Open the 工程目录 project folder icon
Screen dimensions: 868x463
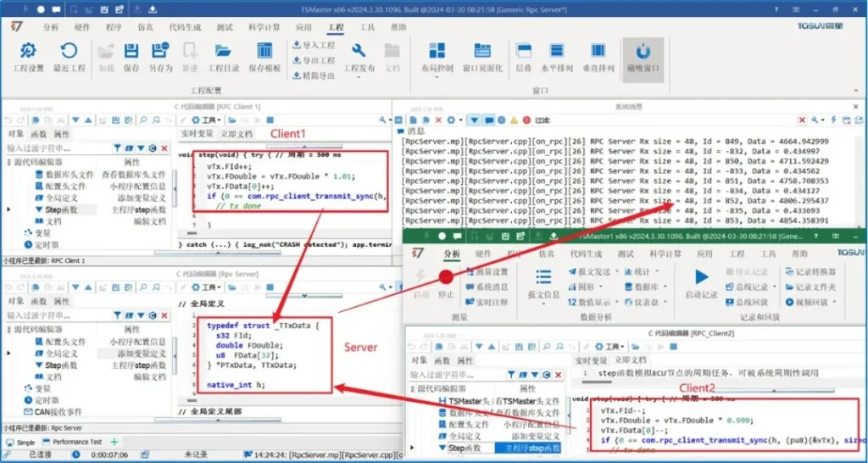(223, 55)
